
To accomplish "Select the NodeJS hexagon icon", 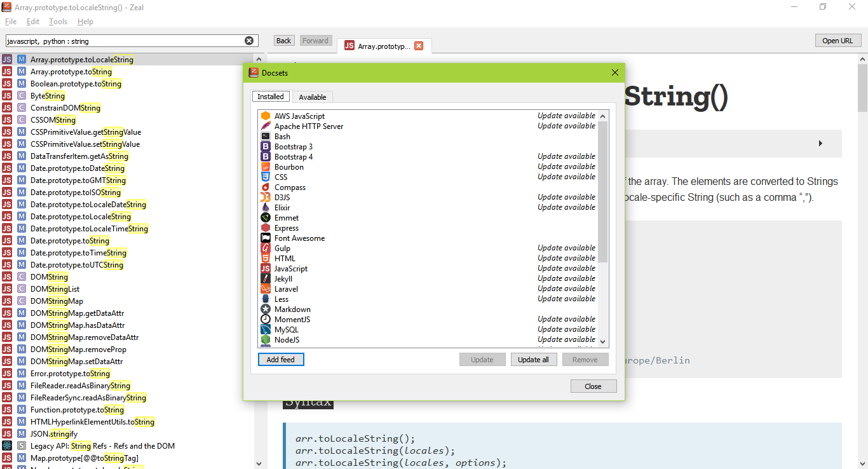I will point(266,340).
